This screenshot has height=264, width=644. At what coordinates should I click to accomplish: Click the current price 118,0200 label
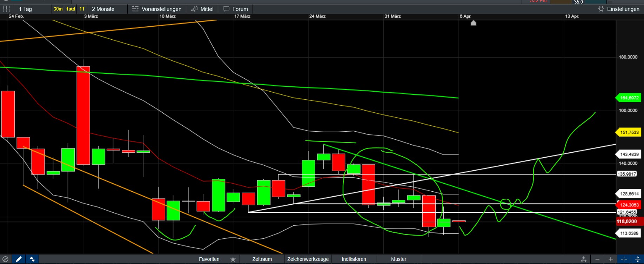pos(630,222)
